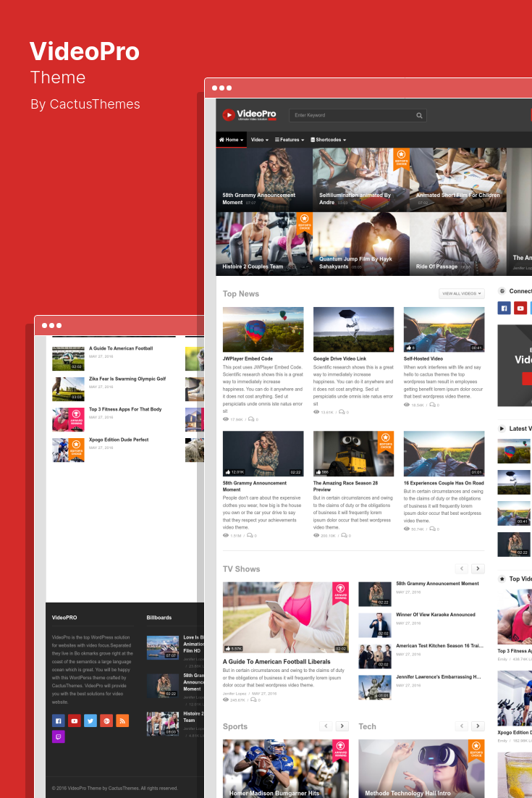Open Animated Short Film For Children hero video
This screenshot has height=798, width=532.
click(x=457, y=180)
